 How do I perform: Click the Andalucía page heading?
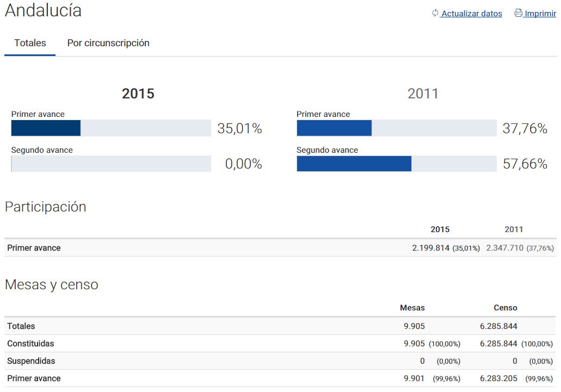click(x=42, y=10)
